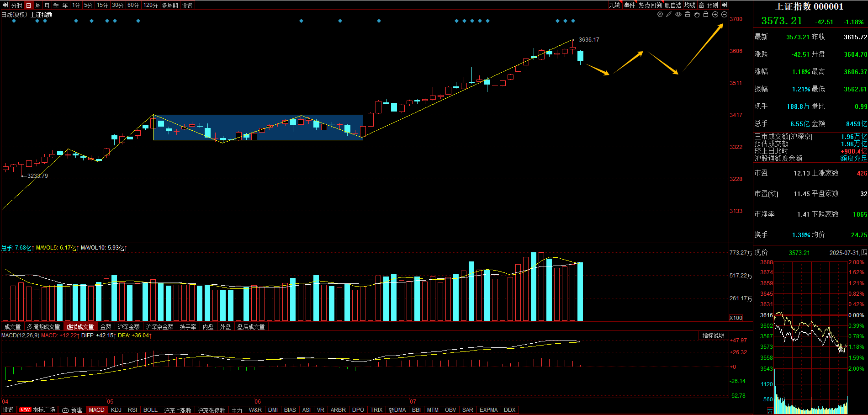Image resolution: width=868 pixels, height=415 pixels.
Task: Toggle 预测 prediction overlay
Action: [x=713, y=5]
